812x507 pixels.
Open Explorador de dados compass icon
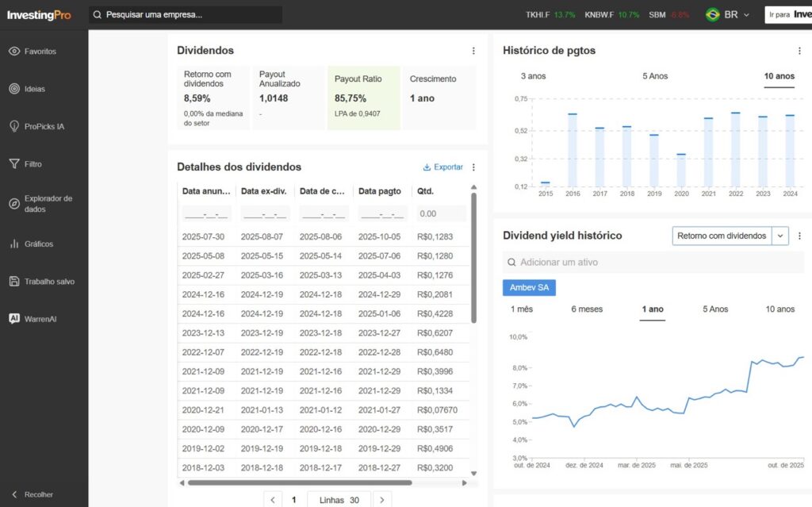(14, 204)
